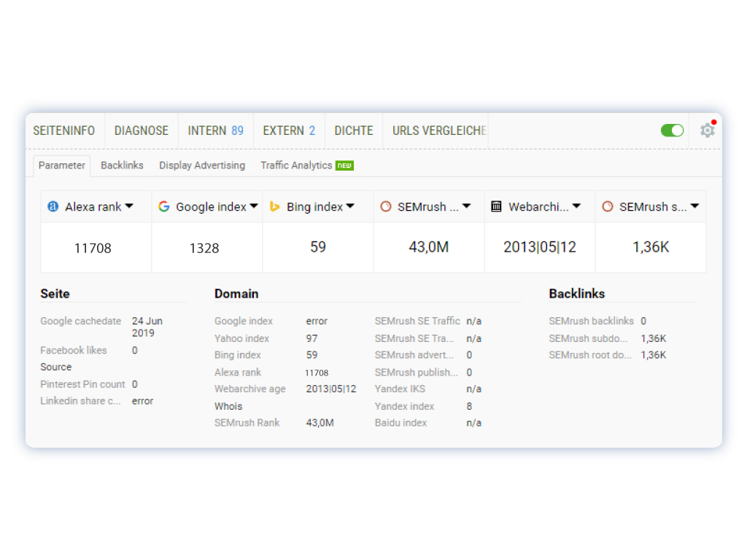747x560 pixels.
Task: Click the 24 Jun 2019 cachedate value
Action: [x=147, y=327]
